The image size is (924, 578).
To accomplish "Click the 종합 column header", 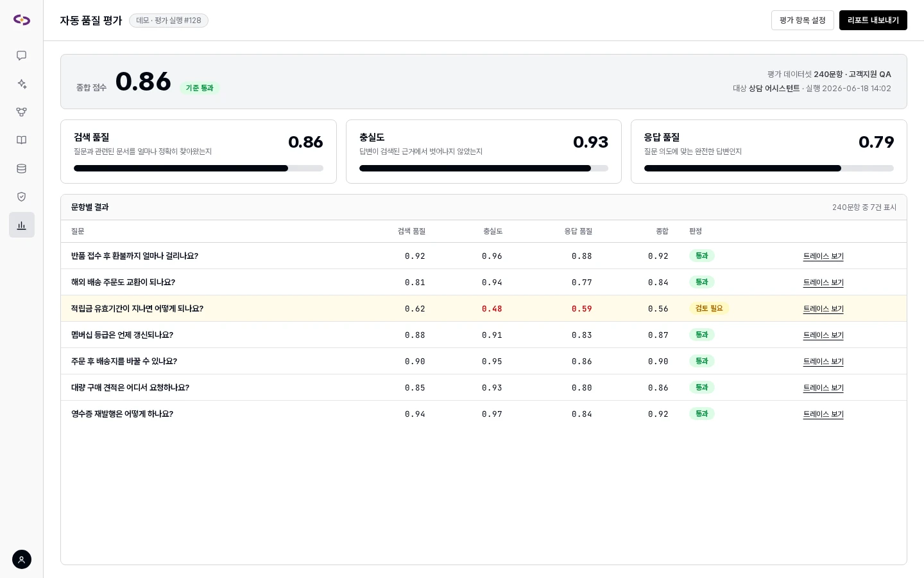I will 662,231.
